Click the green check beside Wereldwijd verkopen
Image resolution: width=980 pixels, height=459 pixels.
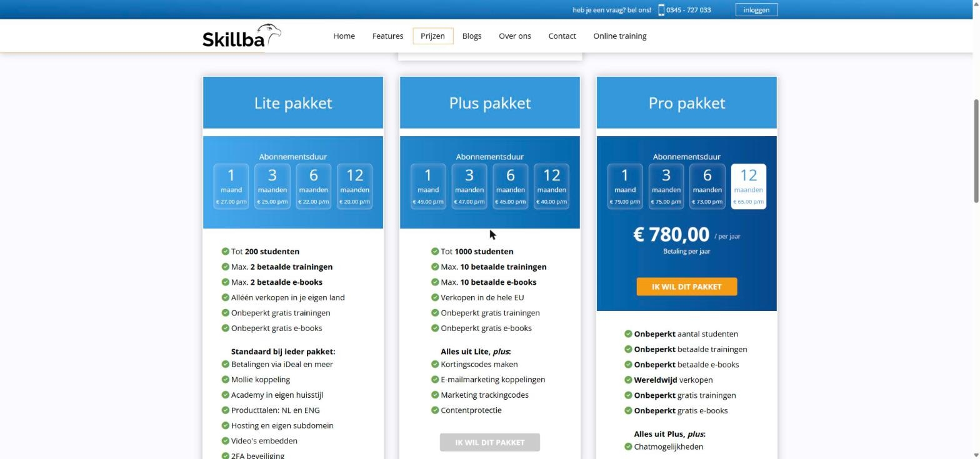(628, 380)
